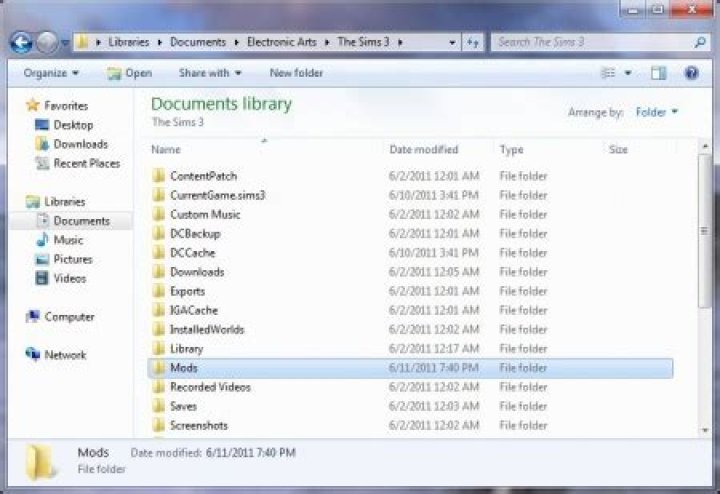
Task: Select Desktop in Favorites
Action: coord(73,125)
